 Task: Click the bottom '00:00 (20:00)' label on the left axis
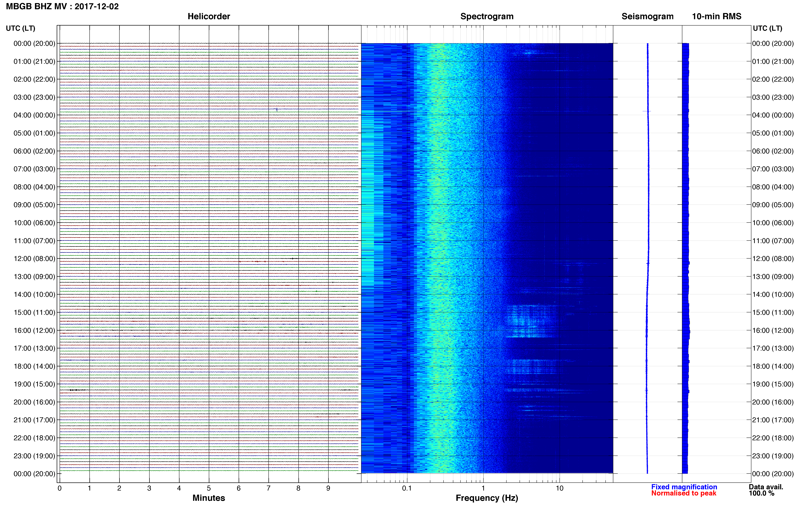[34, 474]
